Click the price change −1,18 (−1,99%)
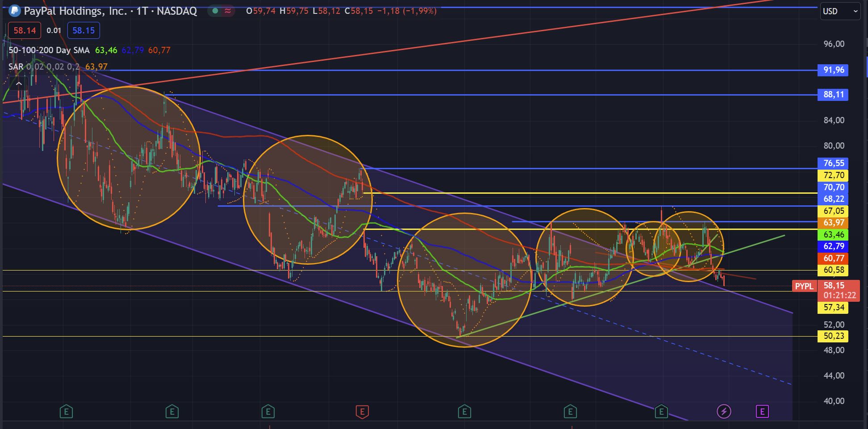The image size is (868, 429). (x=407, y=11)
